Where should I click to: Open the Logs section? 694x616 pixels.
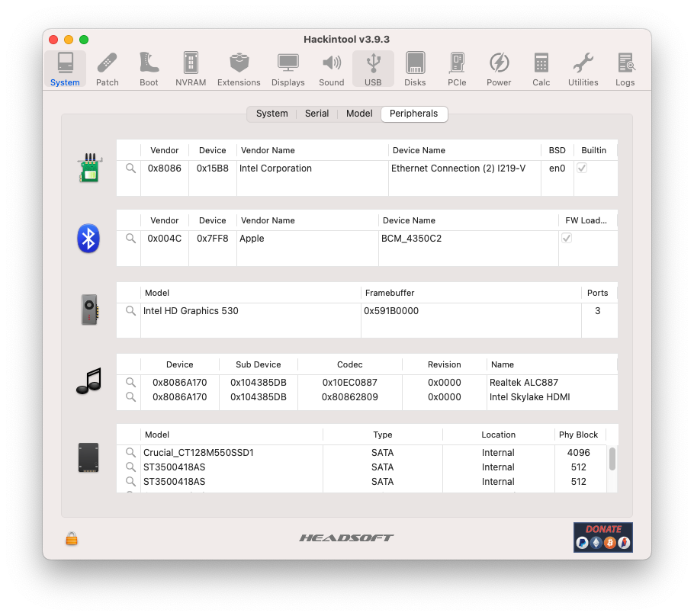click(625, 68)
